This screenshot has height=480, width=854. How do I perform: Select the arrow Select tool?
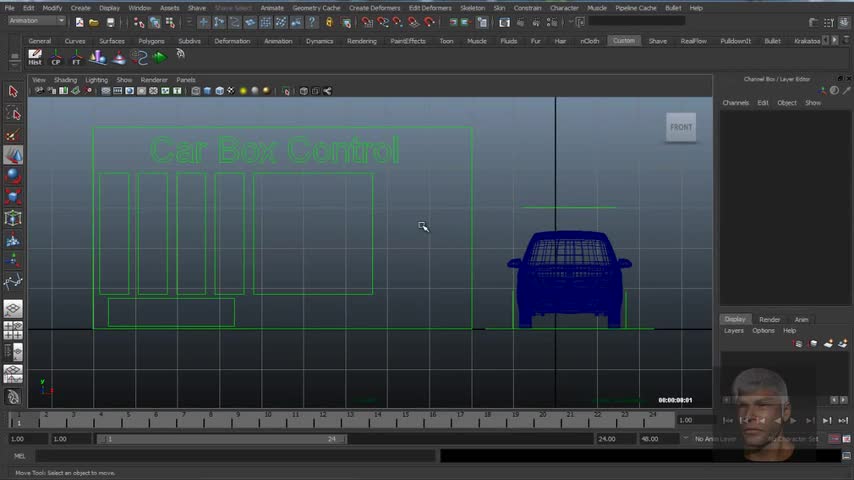point(13,91)
